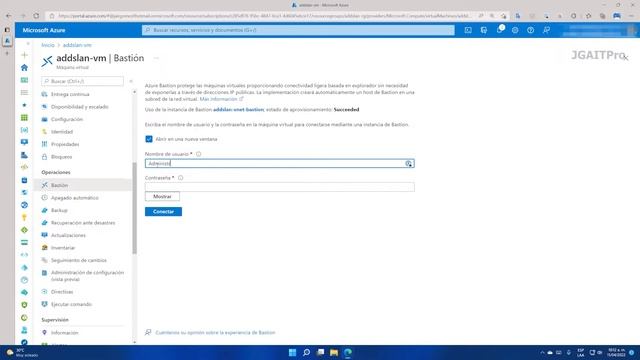Viewport: 640px width, 360px height.
Task: Focus the resource menu search box
Action: [x=82, y=81]
